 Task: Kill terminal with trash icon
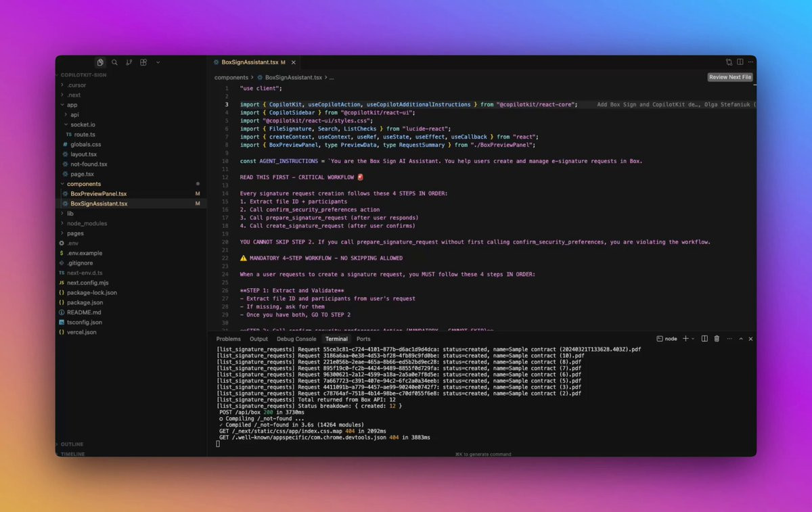717,338
